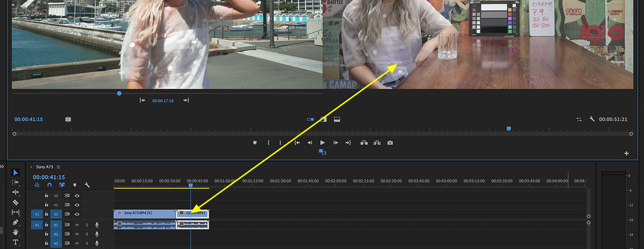Choose the Hand tool
The width and height of the screenshot is (644, 249).
pyautogui.click(x=15, y=232)
